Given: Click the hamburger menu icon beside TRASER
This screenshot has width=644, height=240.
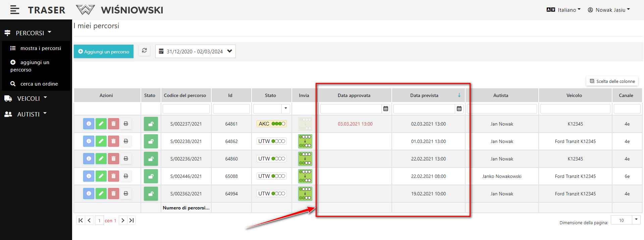Looking at the screenshot, I should click(14, 10).
